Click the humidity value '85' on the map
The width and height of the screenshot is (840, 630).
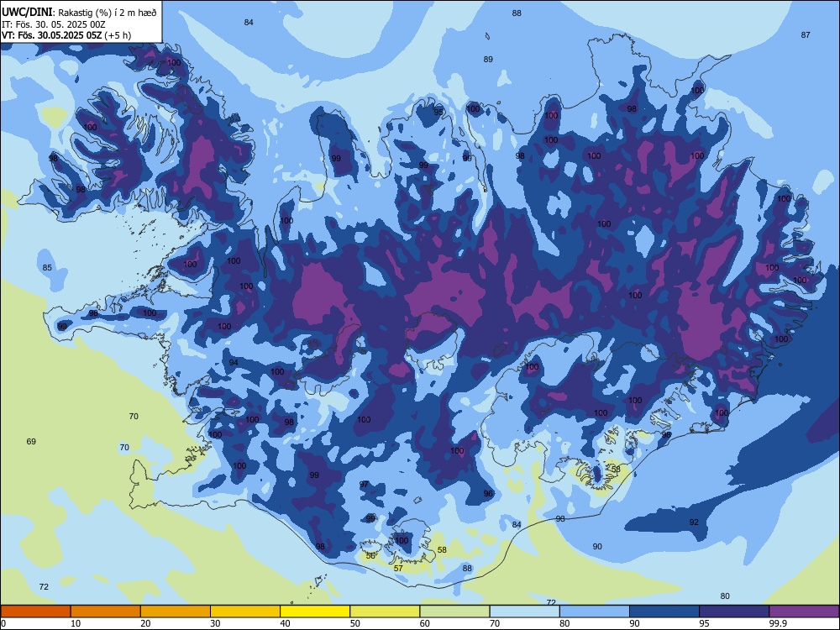(x=47, y=267)
